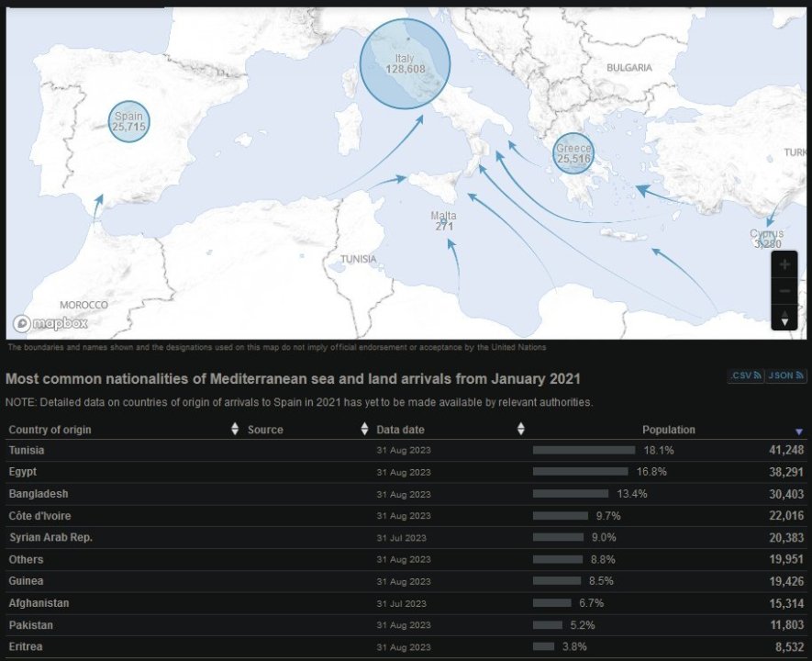
Task: Select the Spain arrivals circle
Action: [x=128, y=121]
